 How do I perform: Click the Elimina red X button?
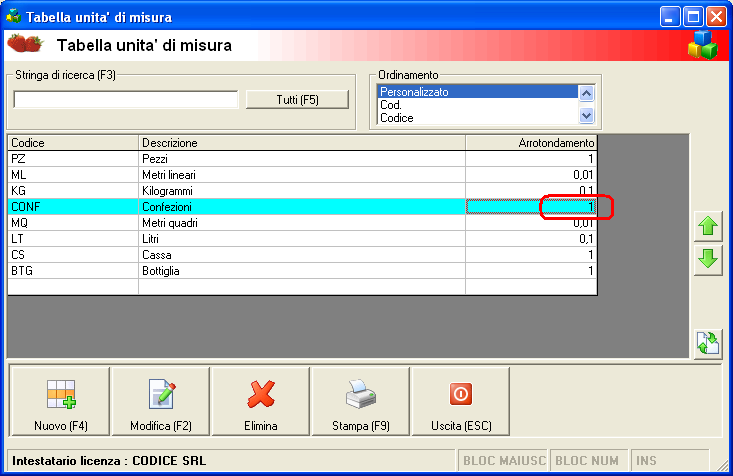click(261, 402)
